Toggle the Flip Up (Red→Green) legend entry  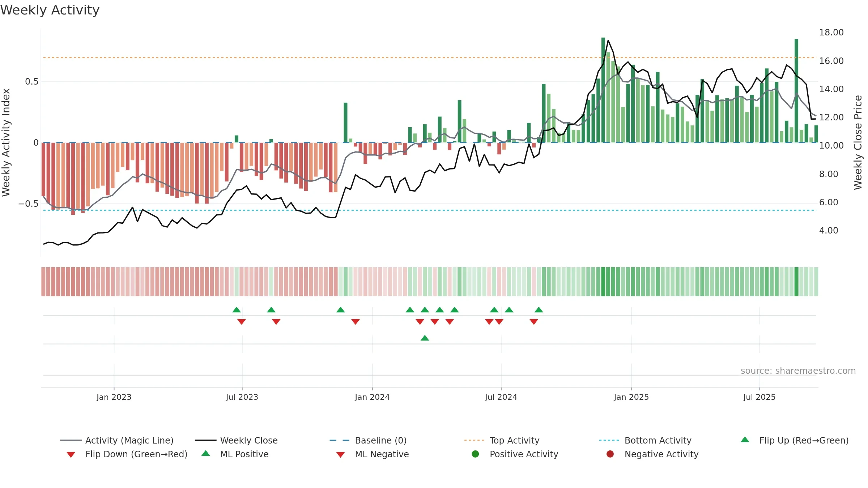794,440
